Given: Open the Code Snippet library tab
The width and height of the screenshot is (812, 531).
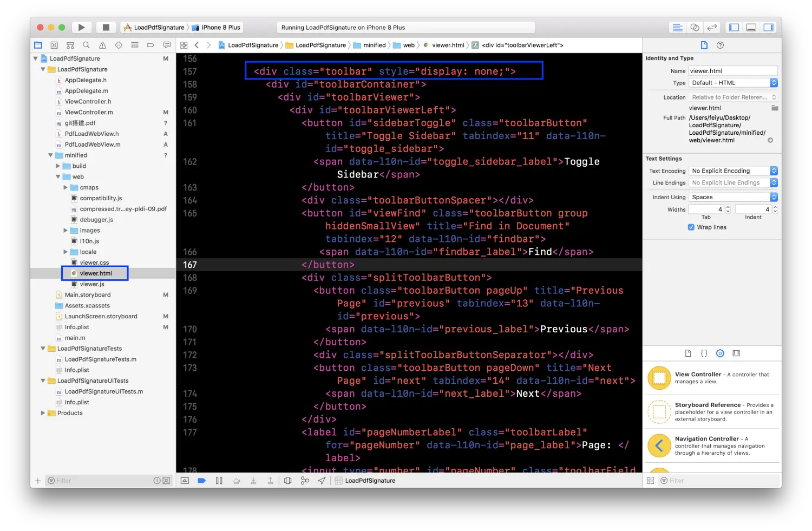Looking at the screenshot, I should (704, 353).
